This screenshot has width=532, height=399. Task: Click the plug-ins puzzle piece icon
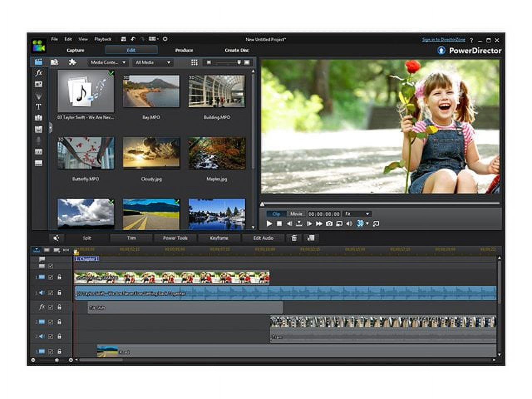point(72,62)
